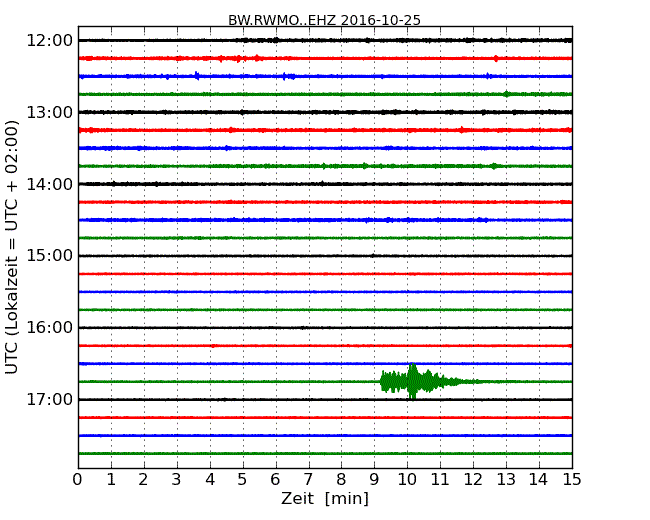The image size is (650, 520).
Task: Click x-axis tick label 11
Action: click(440, 480)
